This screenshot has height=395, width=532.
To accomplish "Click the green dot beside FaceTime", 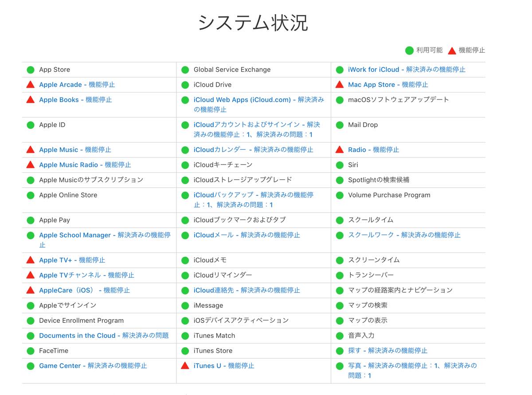I will pos(30,351).
